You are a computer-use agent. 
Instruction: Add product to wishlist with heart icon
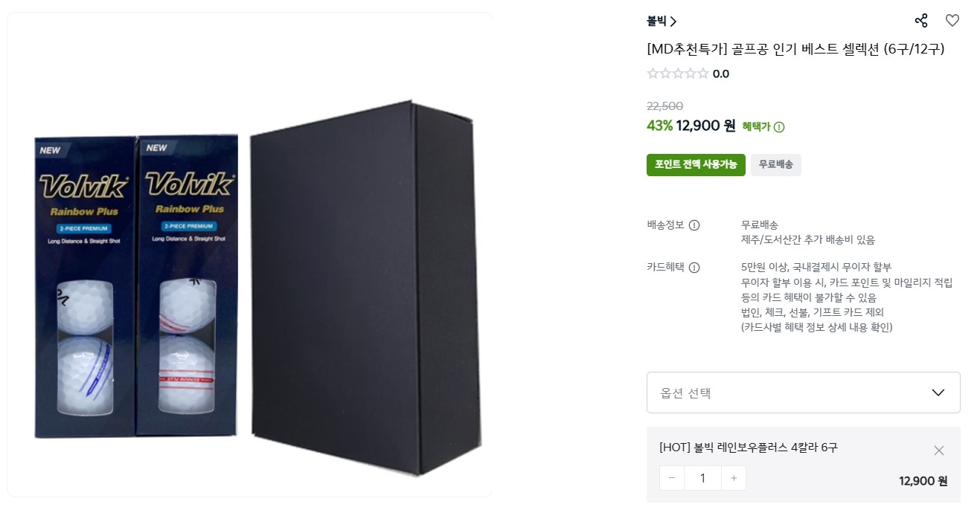tap(952, 21)
